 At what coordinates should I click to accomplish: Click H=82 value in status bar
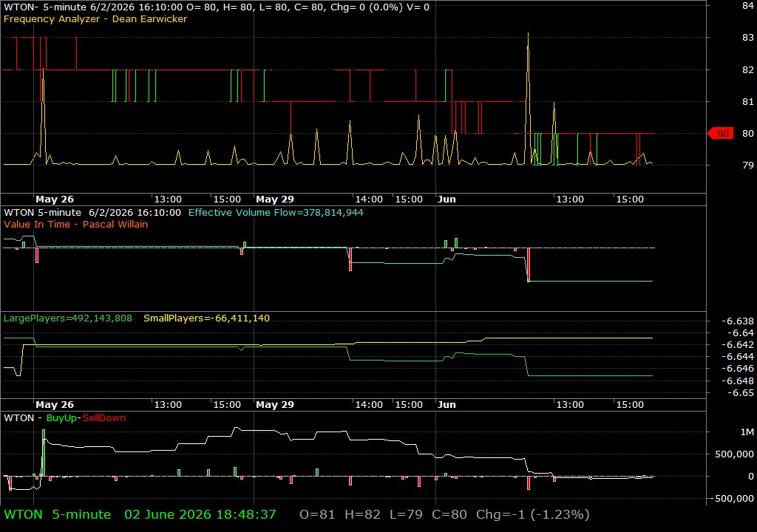pyautogui.click(x=362, y=514)
